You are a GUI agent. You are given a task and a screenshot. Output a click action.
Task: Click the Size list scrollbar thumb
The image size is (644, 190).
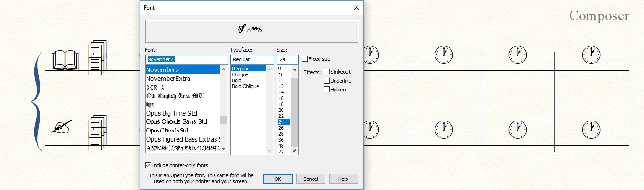tap(294, 111)
